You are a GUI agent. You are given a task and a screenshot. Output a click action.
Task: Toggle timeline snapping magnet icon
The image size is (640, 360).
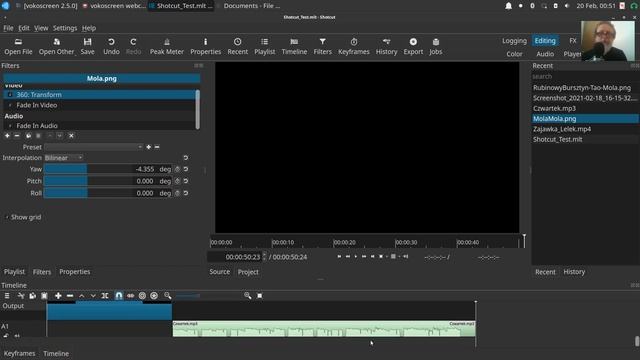119,296
